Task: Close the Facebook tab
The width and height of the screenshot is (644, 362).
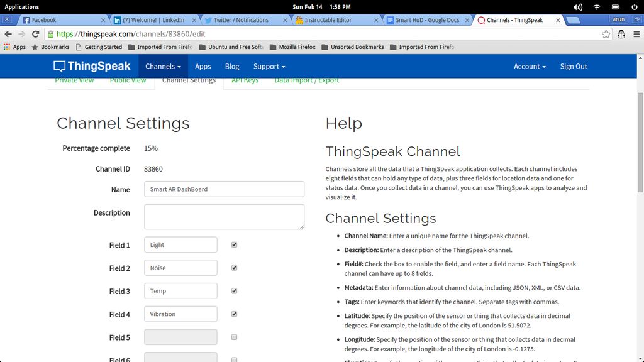Action: [x=103, y=20]
